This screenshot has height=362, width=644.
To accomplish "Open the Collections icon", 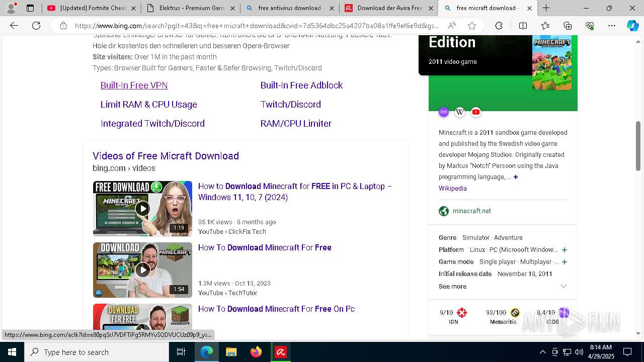I will pyautogui.click(x=568, y=26).
